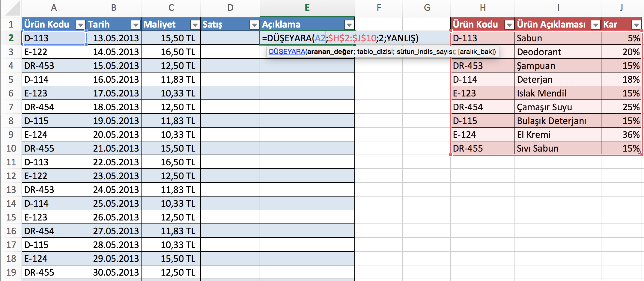Expand the Ürün Açıklaması filter dropdown
Image resolution: width=644 pixels, height=281 pixels.
click(595, 25)
